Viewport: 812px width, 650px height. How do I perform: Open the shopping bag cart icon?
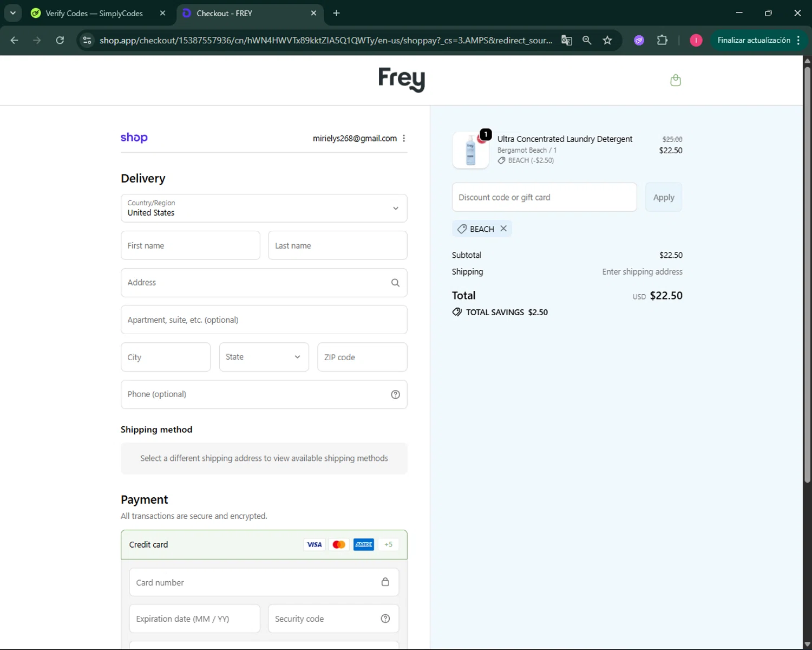point(676,80)
